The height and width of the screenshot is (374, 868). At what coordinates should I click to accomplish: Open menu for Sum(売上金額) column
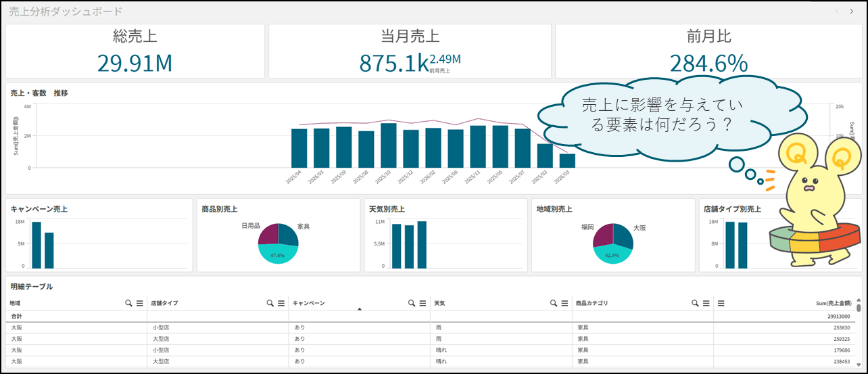click(x=721, y=304)
